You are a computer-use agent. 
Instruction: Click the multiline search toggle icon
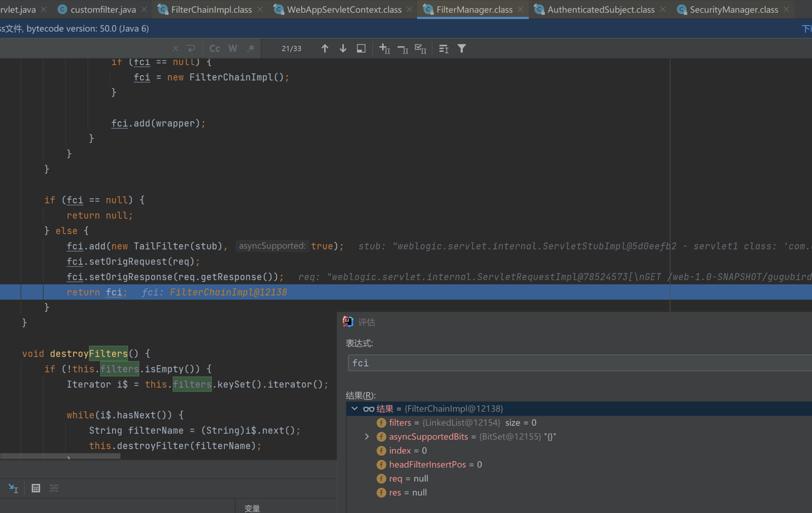[x=191, y=48]
